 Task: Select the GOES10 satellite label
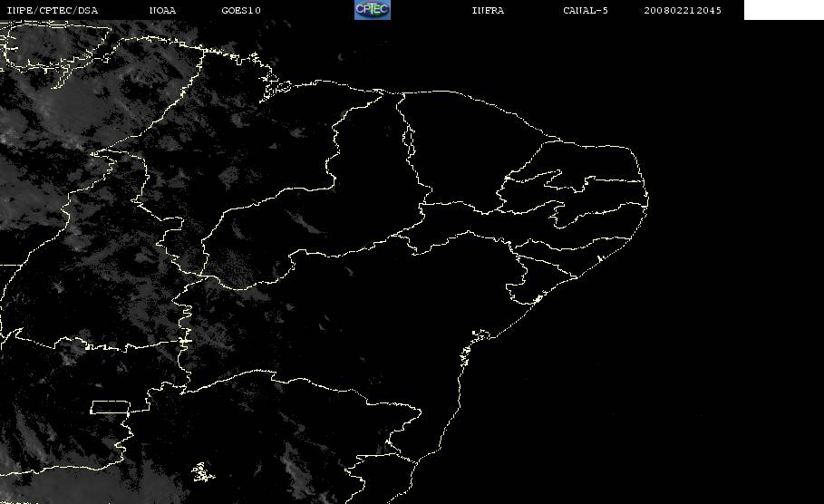[x=241, y=11]
